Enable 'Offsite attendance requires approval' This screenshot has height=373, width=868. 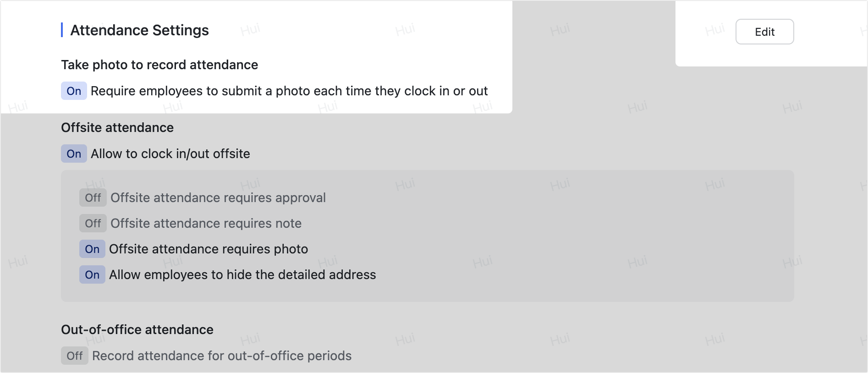point(93,197)
